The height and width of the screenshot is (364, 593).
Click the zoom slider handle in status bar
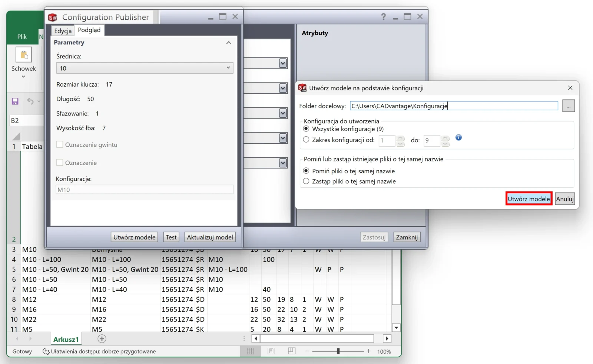click(338, 351)
